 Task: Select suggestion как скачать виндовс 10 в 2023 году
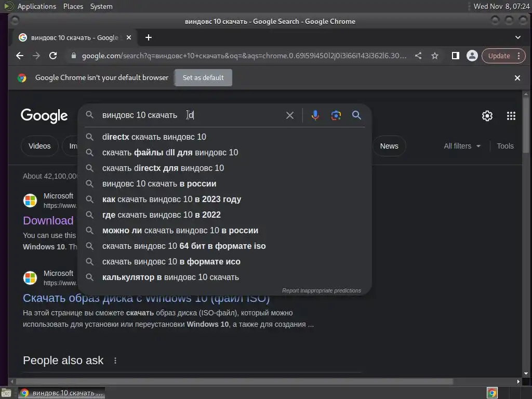click(224, 199)
